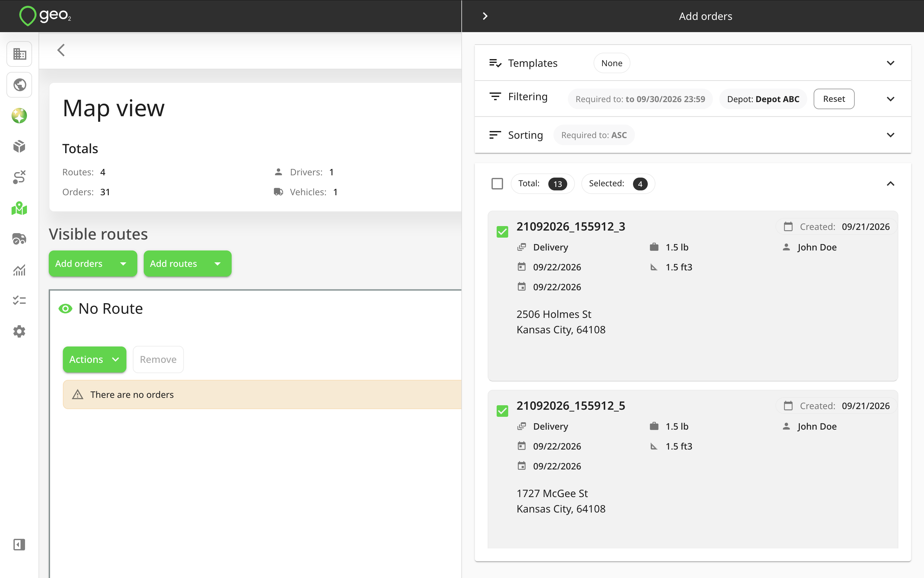The width and height of the screenshot is (924, 578).
Task: Click the Selected 4 chip
Action: [618, 184]
